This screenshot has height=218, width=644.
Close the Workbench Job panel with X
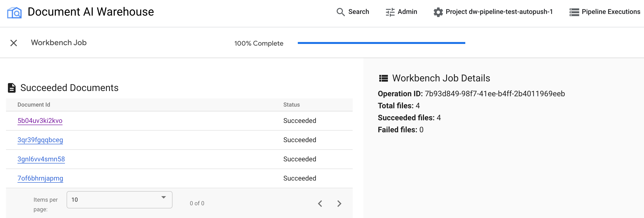click(14, 43)
